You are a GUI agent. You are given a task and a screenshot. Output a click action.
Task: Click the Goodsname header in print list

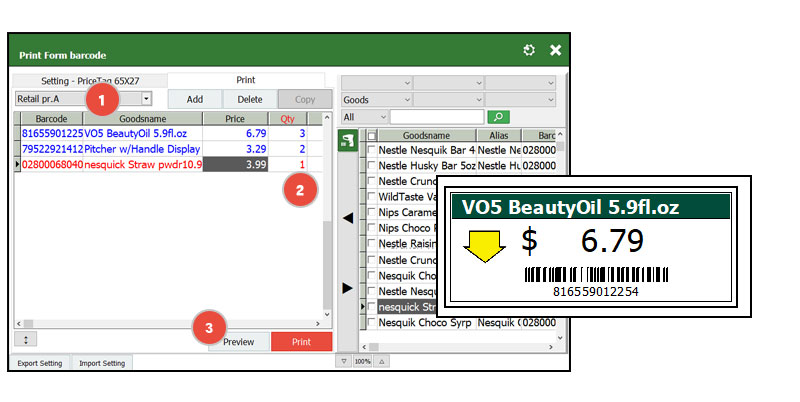(143, 119)
